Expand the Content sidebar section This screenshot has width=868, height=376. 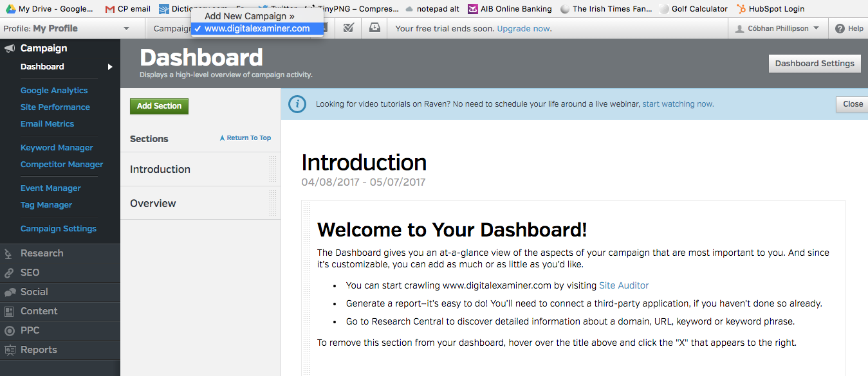60,311
